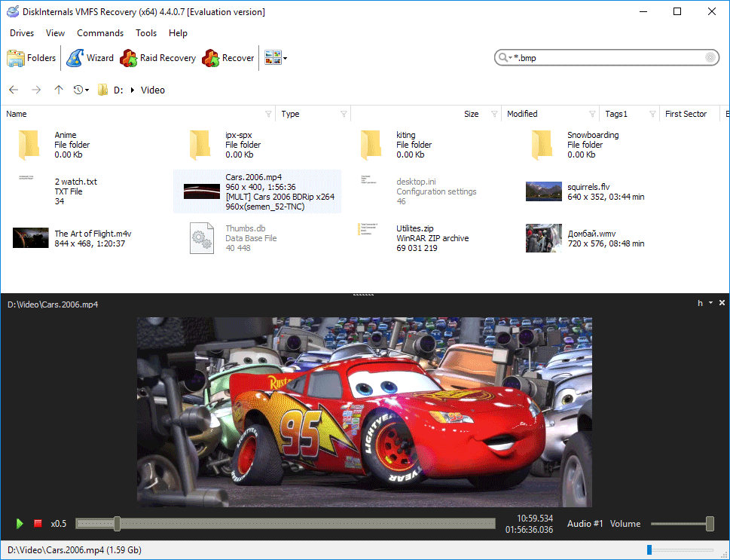Open the Tags1 column filter
The image size is (730, 560).
[x=652, y=114]
